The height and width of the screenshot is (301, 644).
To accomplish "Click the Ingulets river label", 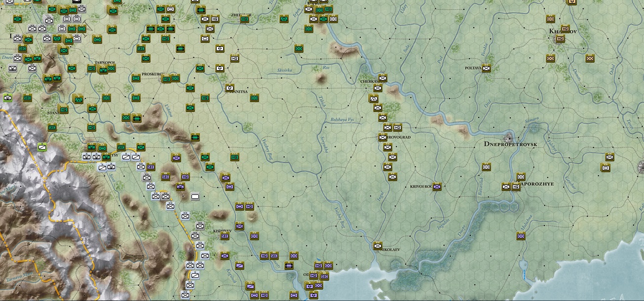I will click(x=444, y=225).
